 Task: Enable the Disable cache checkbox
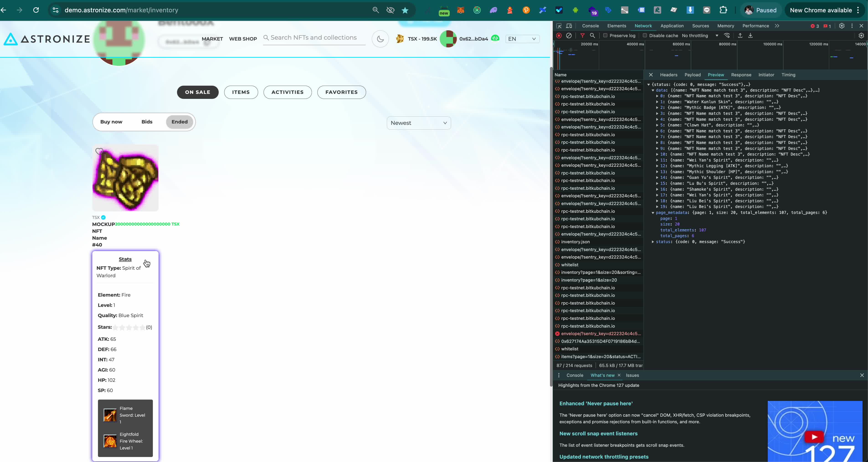coord(645,35)
